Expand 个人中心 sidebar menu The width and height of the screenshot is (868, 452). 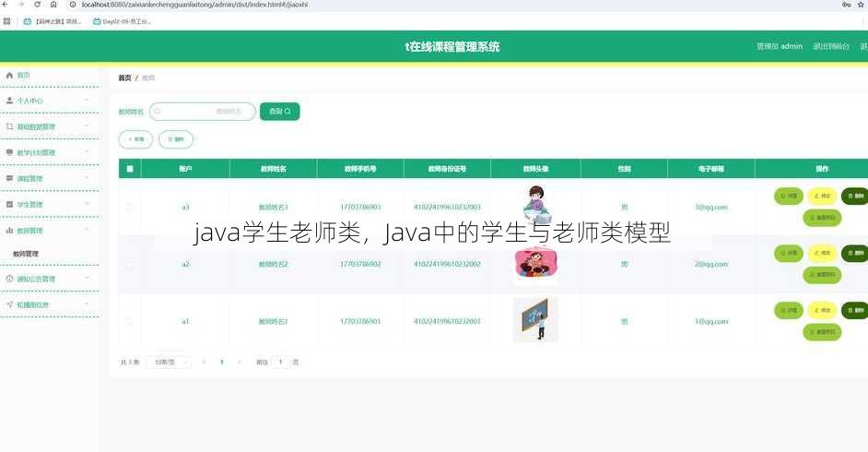[50, 101]
